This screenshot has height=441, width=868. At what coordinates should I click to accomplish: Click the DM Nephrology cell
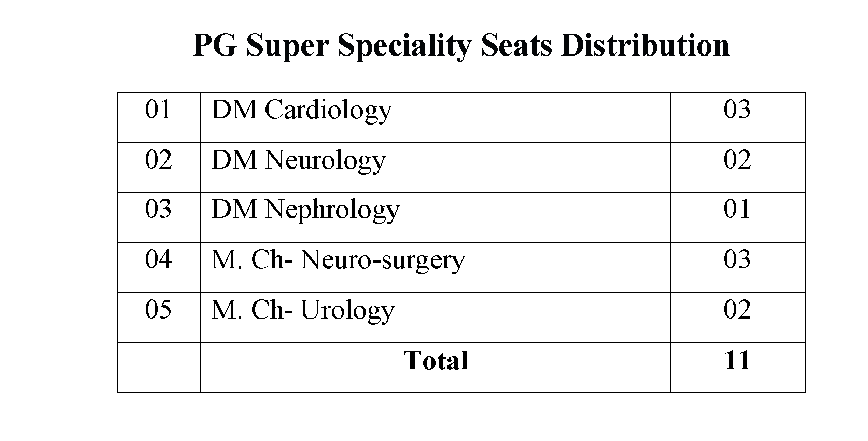point(305,210)
